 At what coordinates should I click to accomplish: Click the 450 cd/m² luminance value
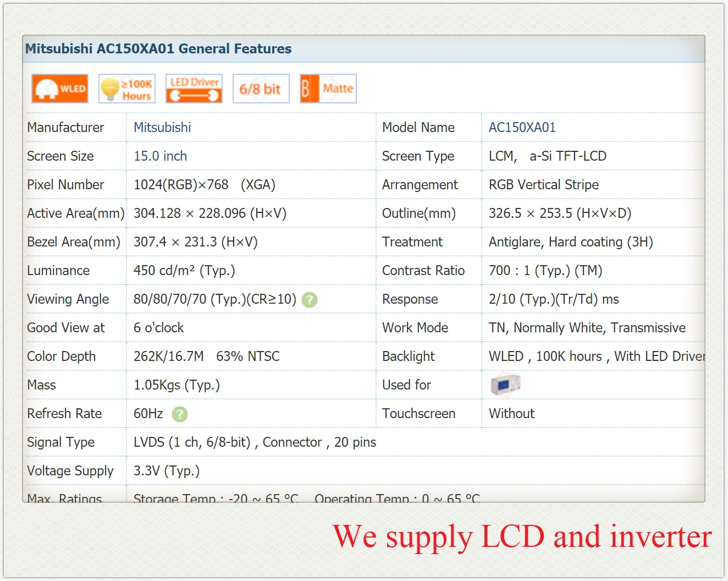pyautogui.click(x=184, y=271)
